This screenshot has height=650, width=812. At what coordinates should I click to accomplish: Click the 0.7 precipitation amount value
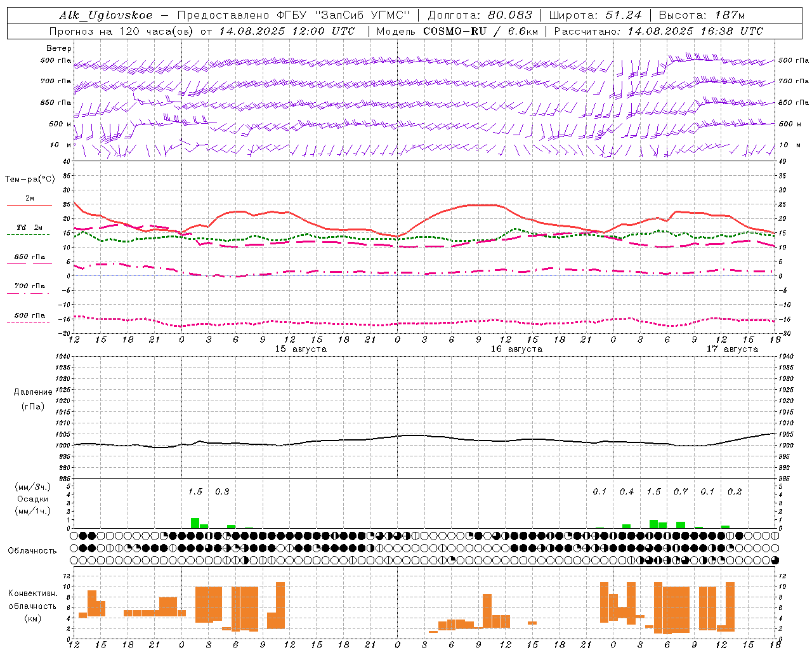tap(681, 492)
